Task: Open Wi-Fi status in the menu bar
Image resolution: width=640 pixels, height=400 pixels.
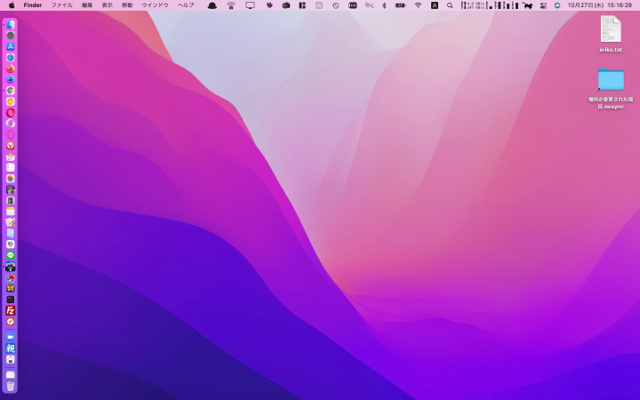Action: point(418,5)
